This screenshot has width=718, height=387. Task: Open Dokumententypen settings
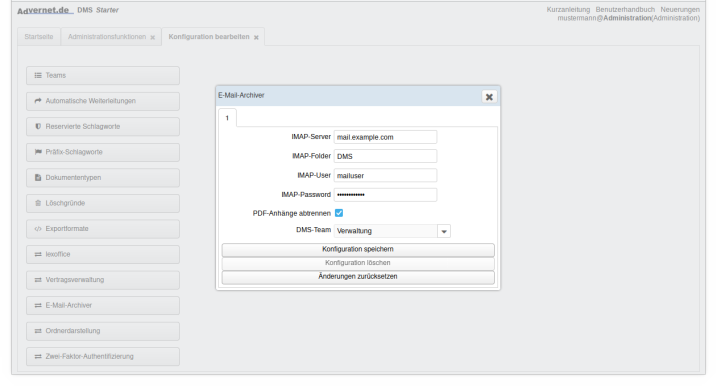pyautogui.click(x=103, y=178)
